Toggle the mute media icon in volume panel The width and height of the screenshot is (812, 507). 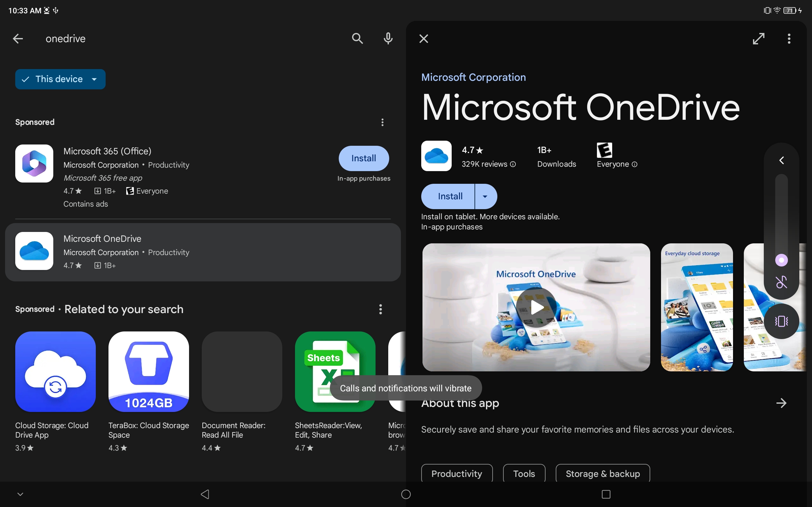pos(781,282)
